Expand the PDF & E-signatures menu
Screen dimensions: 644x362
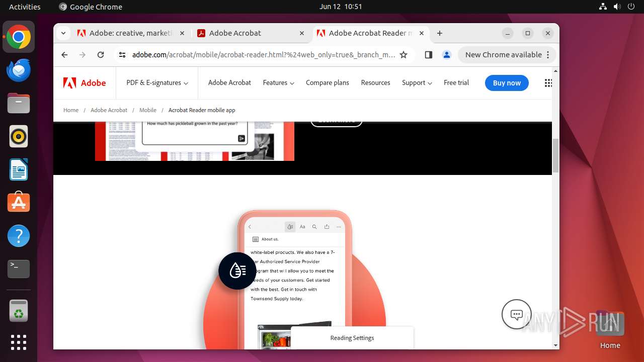click(x=157, y=83)
